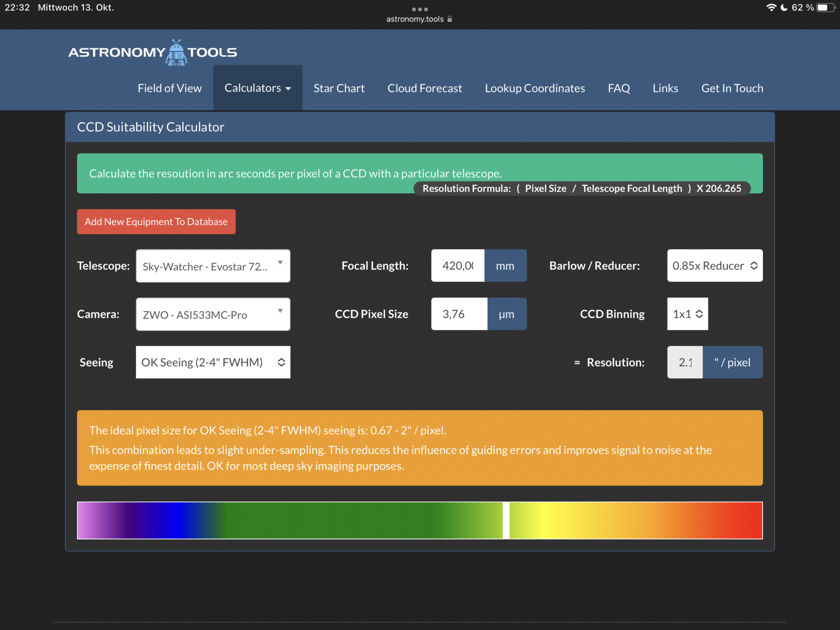
Task: Tap the padlock icon beside astronomy.tools
Action: (x=450, y=19)
